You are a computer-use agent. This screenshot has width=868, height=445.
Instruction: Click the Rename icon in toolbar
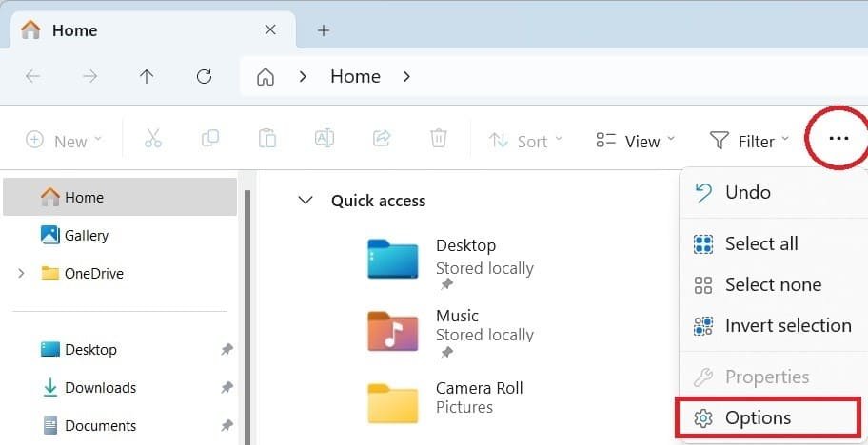pyautogui.click(x=325, y=139)
